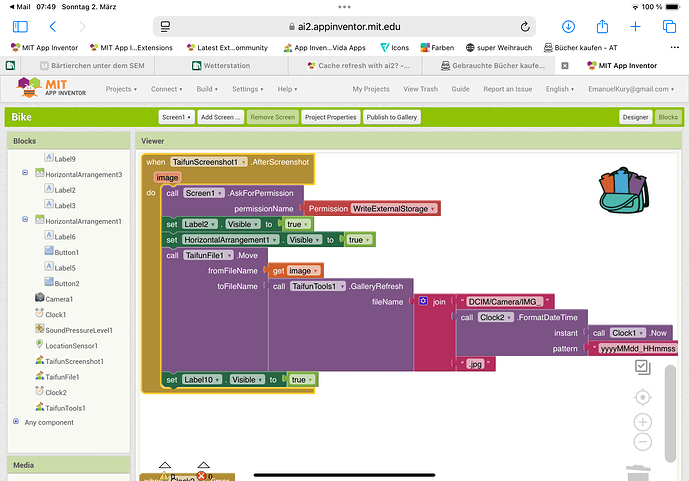
Task: Click Remove Screen button
Action: click(x=272, y=117)
